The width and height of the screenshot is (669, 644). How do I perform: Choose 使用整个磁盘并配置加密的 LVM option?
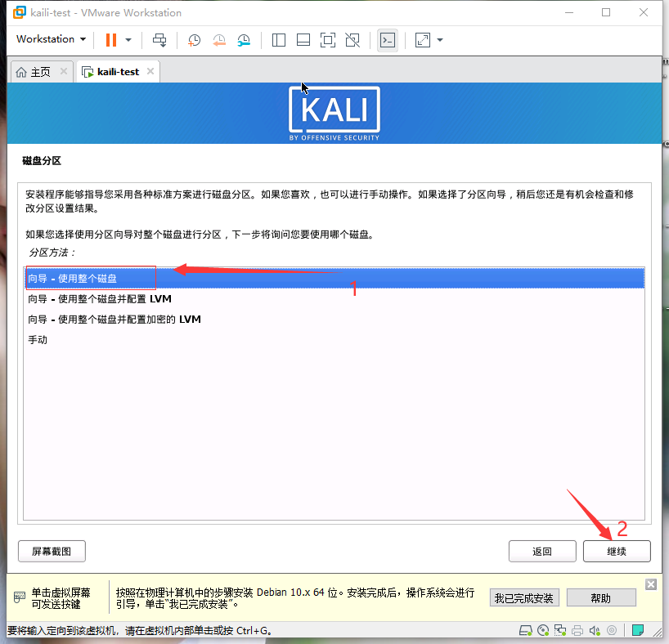334,320
